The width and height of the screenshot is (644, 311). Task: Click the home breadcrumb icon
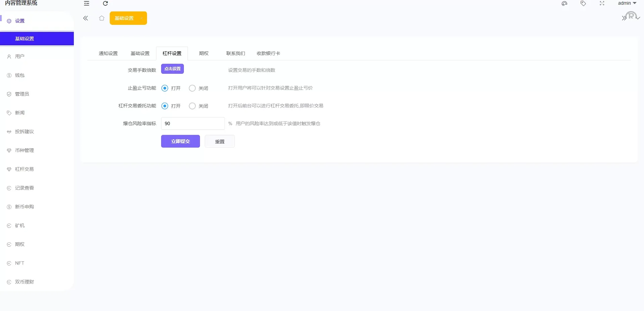click(x=102, y=18)
